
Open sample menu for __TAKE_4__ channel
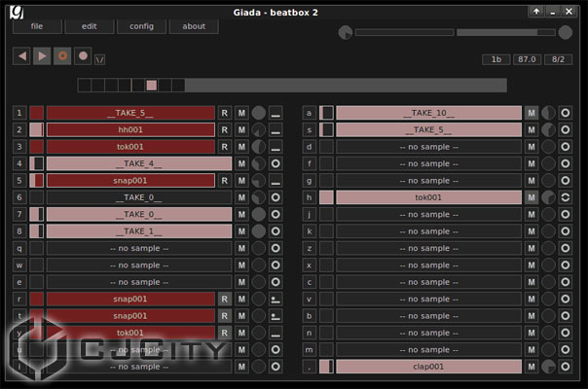[x=138, y=163]
